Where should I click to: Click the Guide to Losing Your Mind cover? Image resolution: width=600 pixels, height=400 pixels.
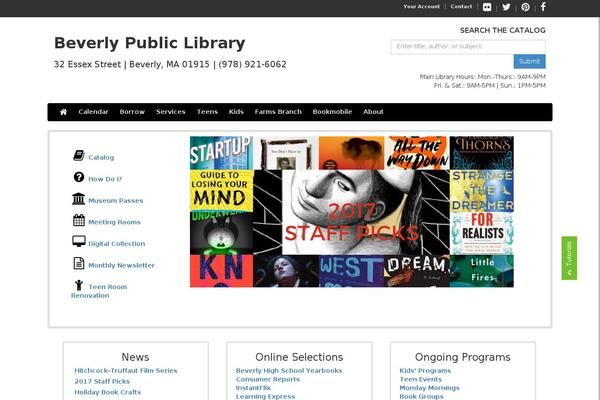[221, 191]
